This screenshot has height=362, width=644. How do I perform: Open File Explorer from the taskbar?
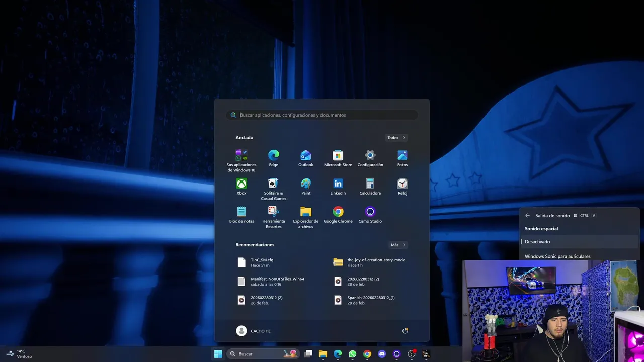tap(323, 354)
